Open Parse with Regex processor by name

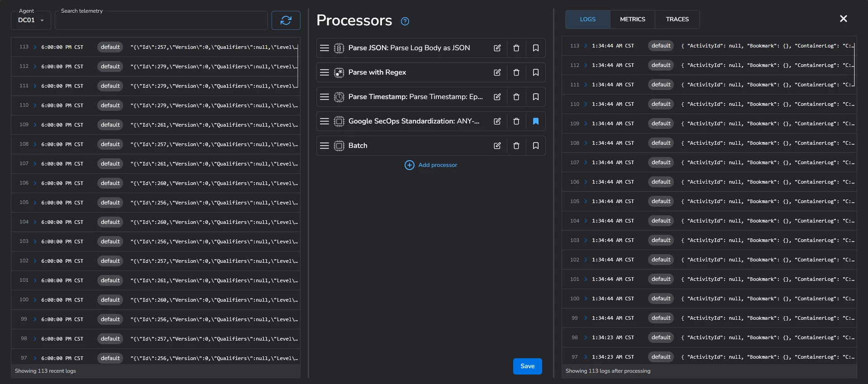[x=377, y=72]
